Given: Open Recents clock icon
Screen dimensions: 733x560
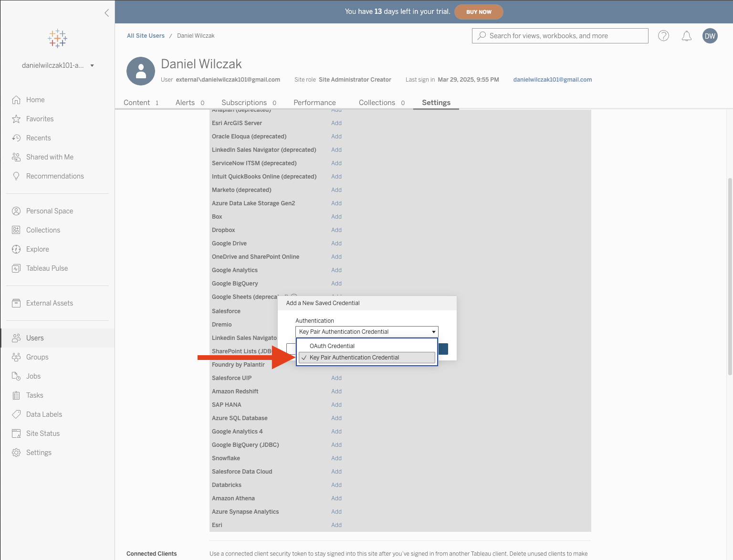Looking at the screenshot, I should pyautogui.click(x=16, y=138).
